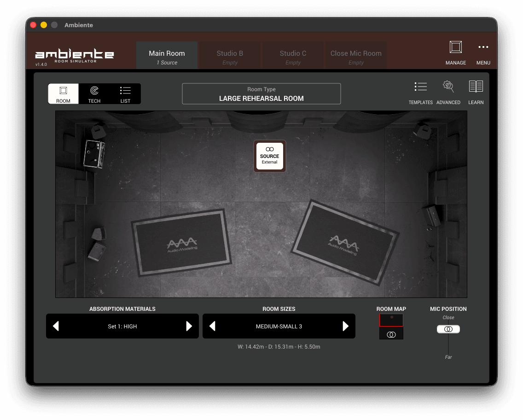Open the Templates list icon
The image size is (523, 420).
tap(420, 87)
